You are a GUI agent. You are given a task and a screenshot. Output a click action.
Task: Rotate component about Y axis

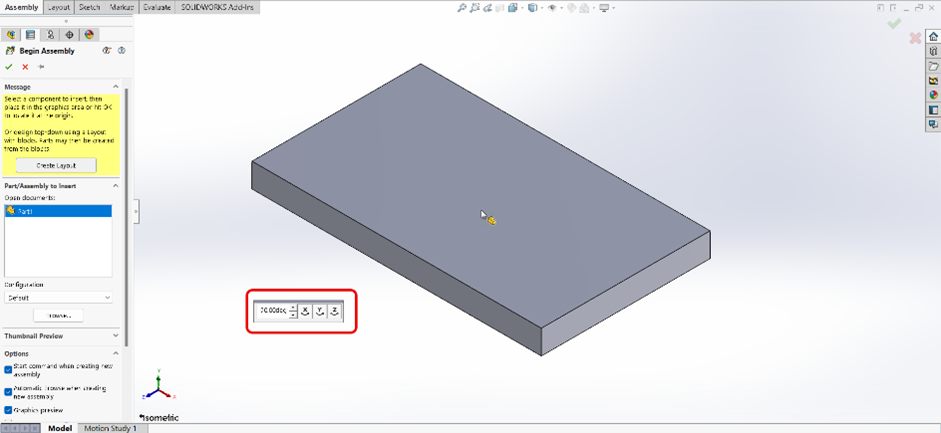320,311
